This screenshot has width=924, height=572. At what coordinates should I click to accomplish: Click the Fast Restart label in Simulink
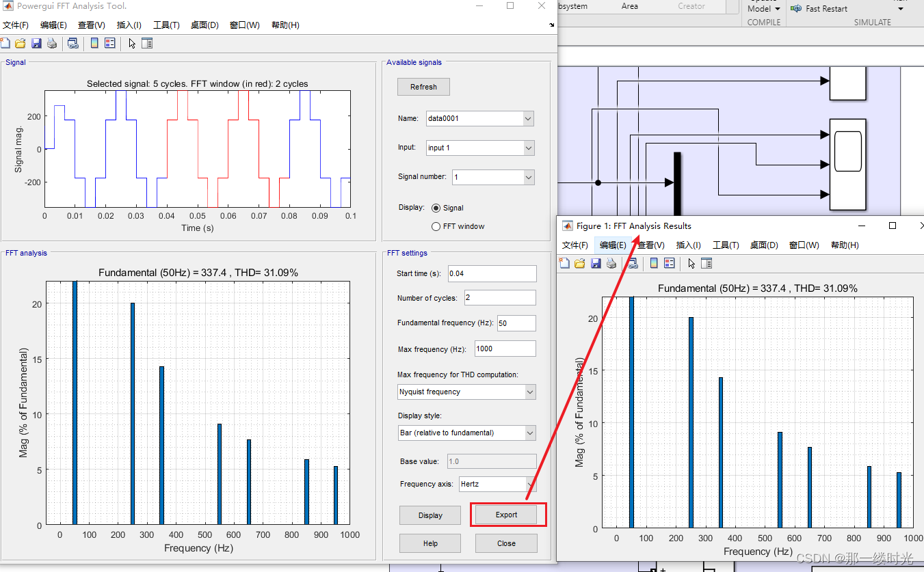pyautogui.click(x=826, y=9)
